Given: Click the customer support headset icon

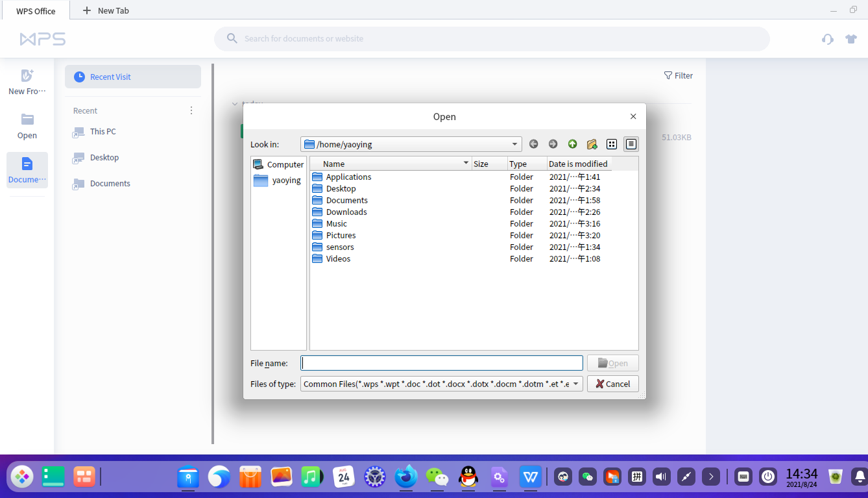Looking at the screenshot, I should [827, 39].
